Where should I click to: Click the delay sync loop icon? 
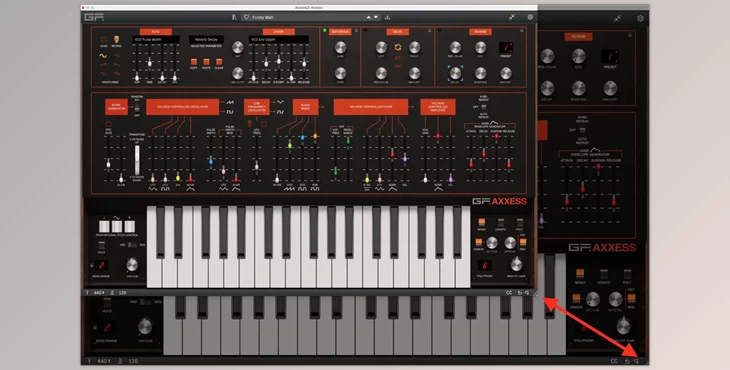click(x=398, y=47)
